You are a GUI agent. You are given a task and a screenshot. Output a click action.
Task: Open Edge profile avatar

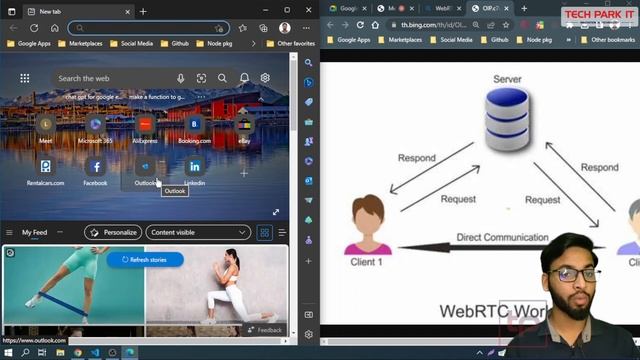[x=284, y=28]
